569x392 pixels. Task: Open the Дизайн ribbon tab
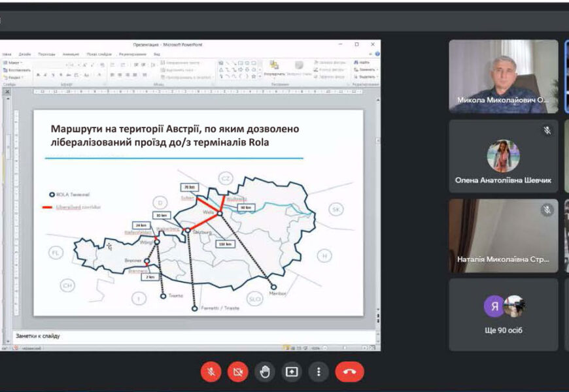(x=25, y=54)
